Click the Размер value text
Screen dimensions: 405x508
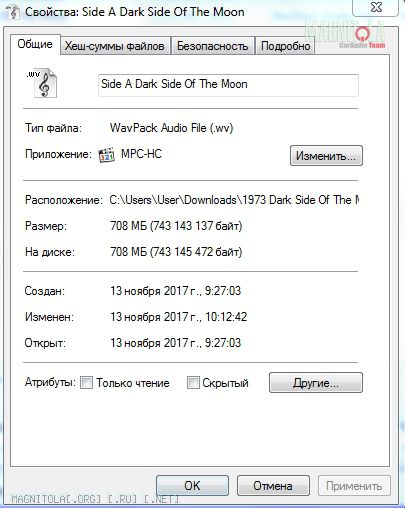click(x=176, y=226)
